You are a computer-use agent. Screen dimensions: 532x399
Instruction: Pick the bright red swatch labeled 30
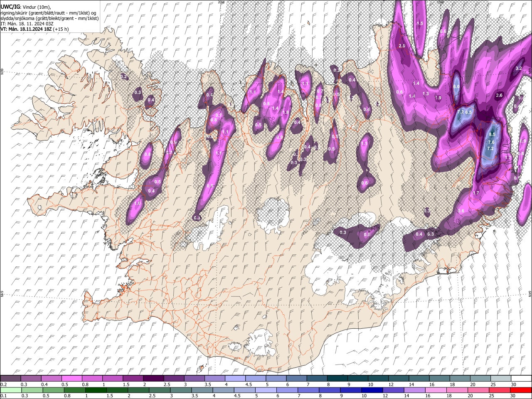pyautogui.click(x=521, y=390)
